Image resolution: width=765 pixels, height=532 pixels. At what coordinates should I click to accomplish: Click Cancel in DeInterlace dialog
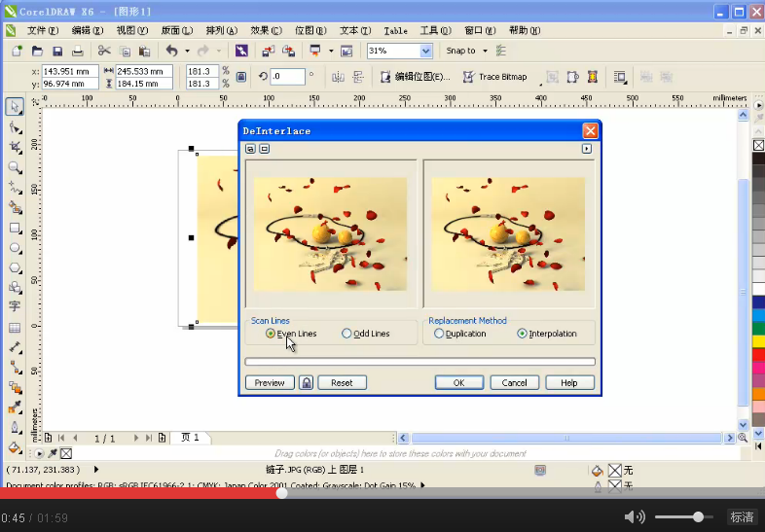tap(515, 383)
